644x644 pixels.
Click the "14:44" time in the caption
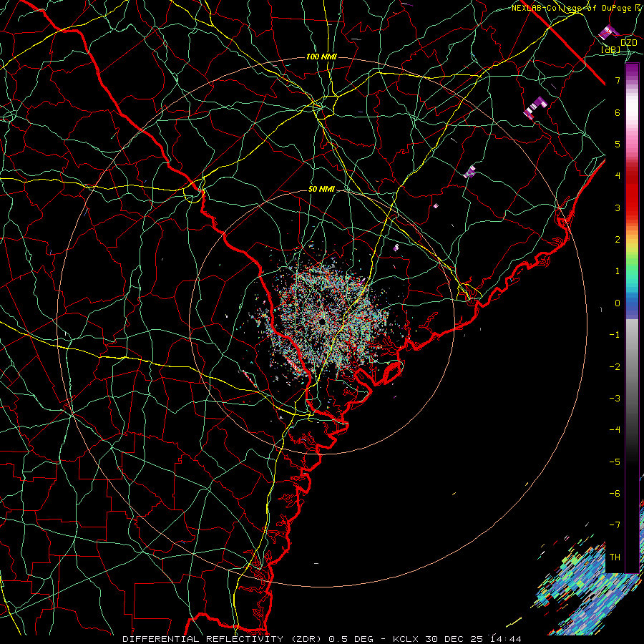tap(505, 639)
